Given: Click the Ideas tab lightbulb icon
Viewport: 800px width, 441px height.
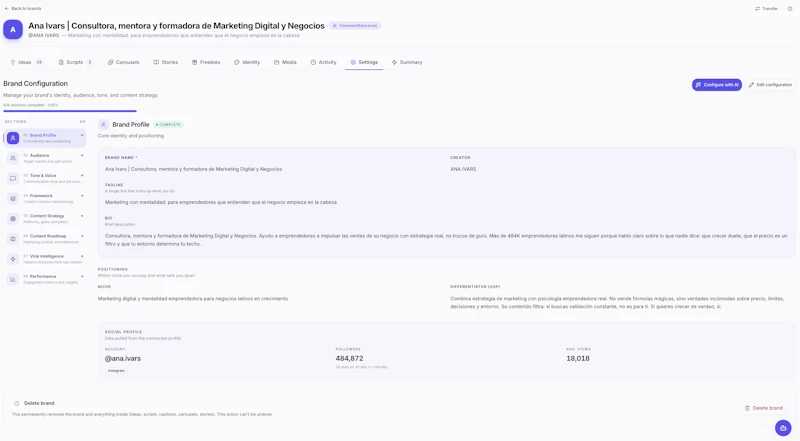Looking at the screenshot, I should (x=13, y=62).
